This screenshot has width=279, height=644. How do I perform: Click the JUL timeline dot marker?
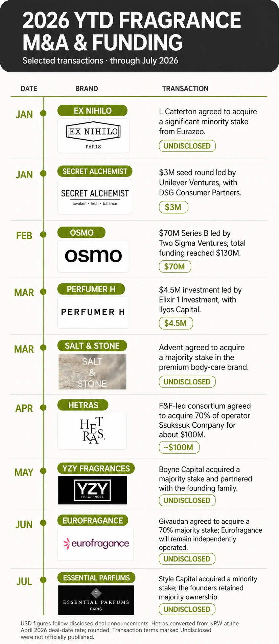pos(43,580)
